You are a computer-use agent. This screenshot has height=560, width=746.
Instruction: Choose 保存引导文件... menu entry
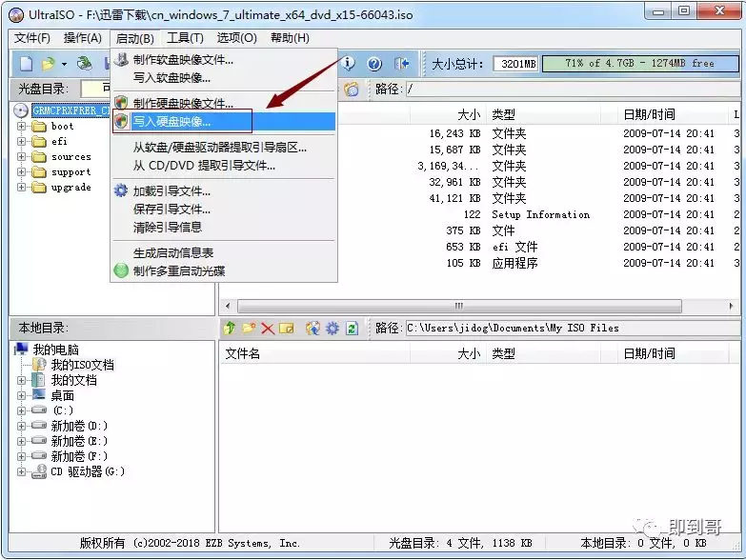(x=224, y=209)
